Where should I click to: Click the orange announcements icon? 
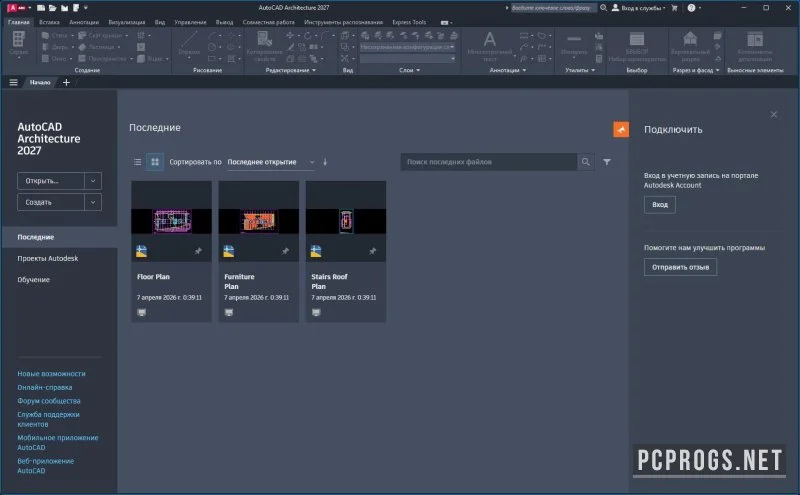coord(621,130)
